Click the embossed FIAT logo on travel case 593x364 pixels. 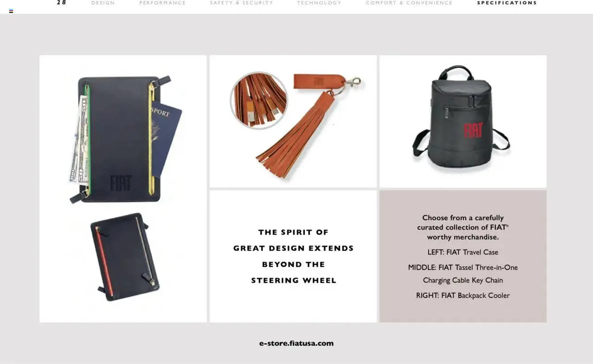pos(121,183)
